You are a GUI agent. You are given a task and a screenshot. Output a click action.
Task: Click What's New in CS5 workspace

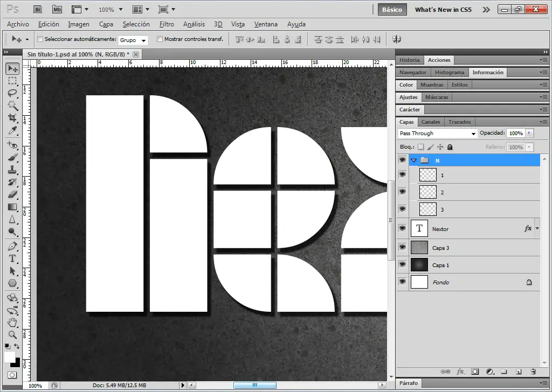[443, 10]
